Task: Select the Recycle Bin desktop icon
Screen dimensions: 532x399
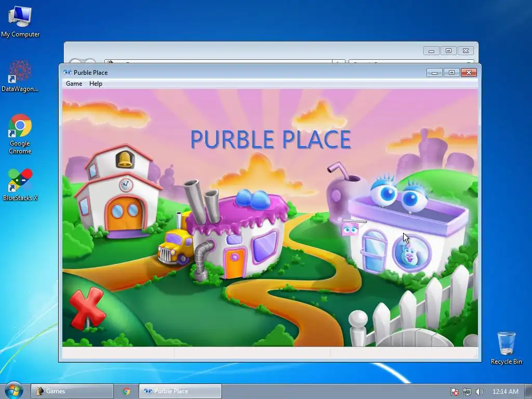Action: 506,349
